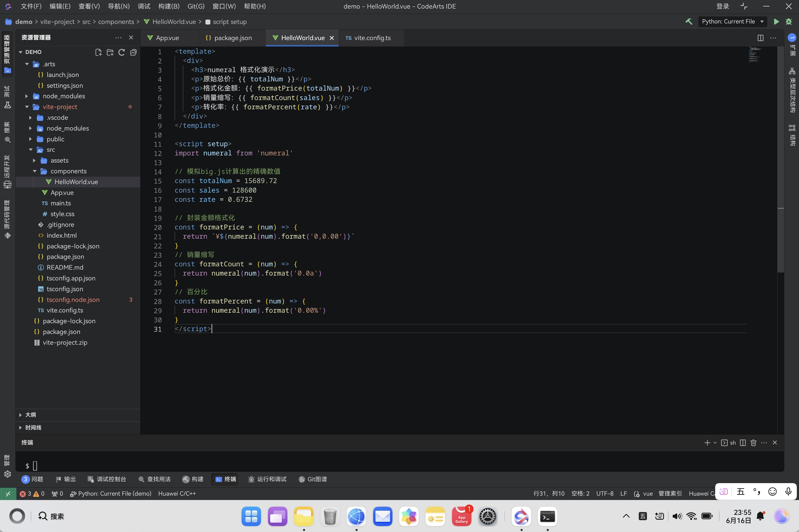The width and height of the screenshot is (799, 532).
Task: Start debugging with the bug icon
Action: click(788, 22)
